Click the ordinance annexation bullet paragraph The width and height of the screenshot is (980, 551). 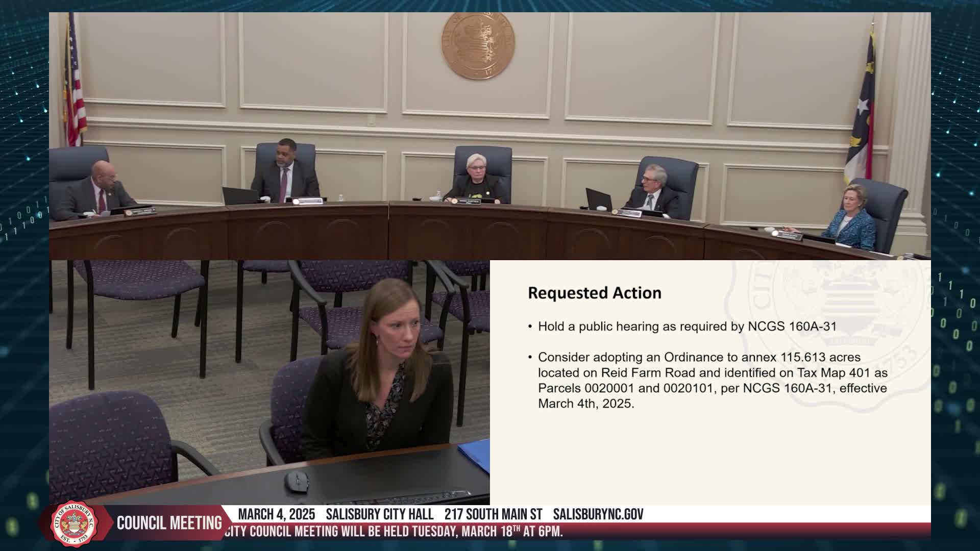pyautogui.click(x=712, y=380)
